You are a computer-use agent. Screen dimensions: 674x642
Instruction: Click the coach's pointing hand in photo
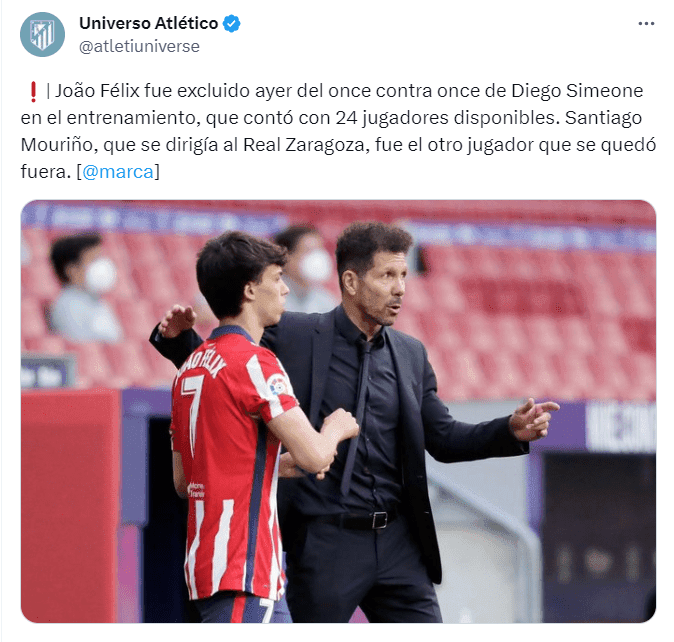click(x=533, y=419)
